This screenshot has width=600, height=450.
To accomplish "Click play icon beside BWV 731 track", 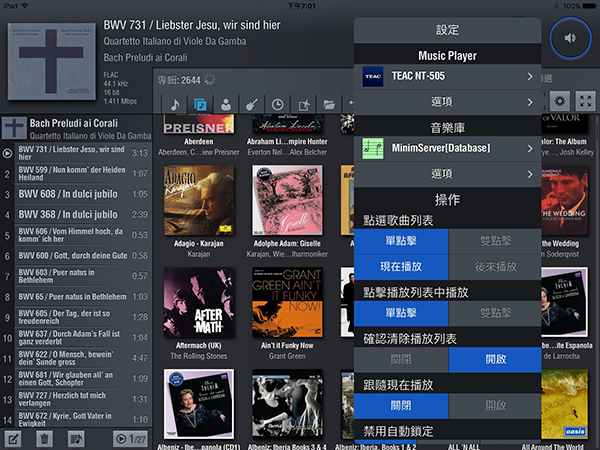I will [x=7, y=153].
